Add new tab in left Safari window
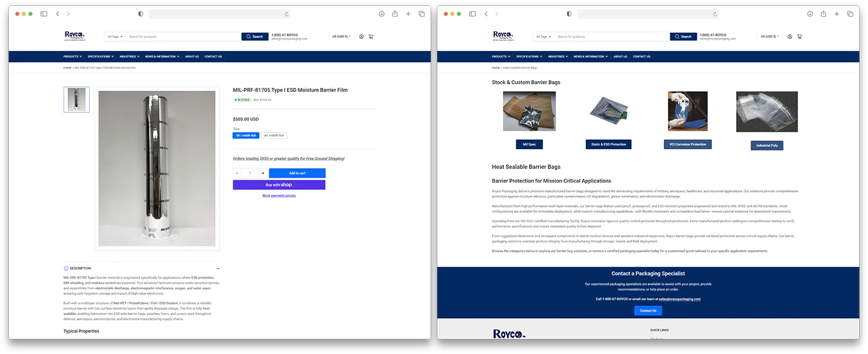This screenshot has height=354, width=868. 408,14
